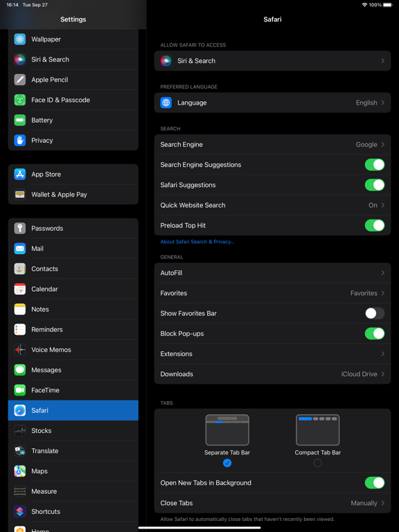
Task: Go to Stocks settings label
Action: click(42, 431)
